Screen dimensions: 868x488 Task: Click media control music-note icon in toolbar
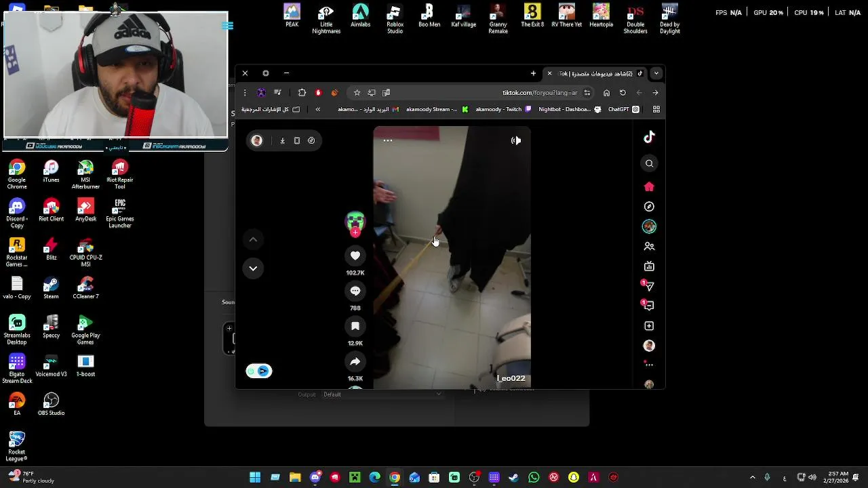click(x=277, y=93)
